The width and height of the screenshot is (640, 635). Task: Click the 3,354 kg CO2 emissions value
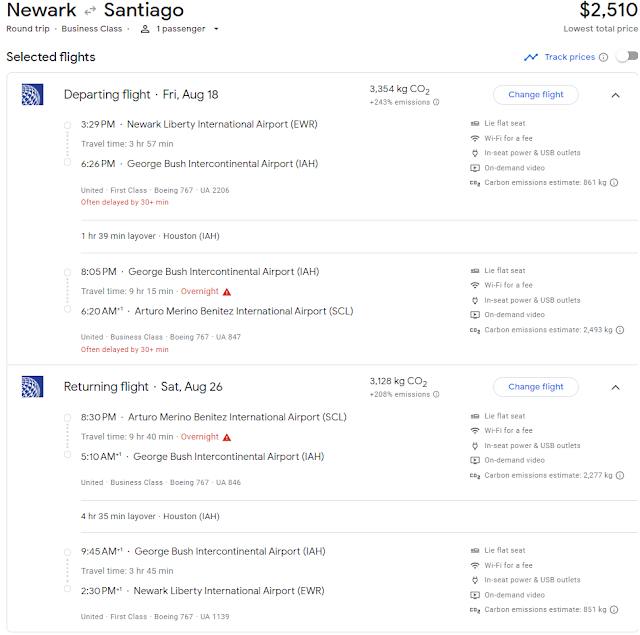click(399, 89)
